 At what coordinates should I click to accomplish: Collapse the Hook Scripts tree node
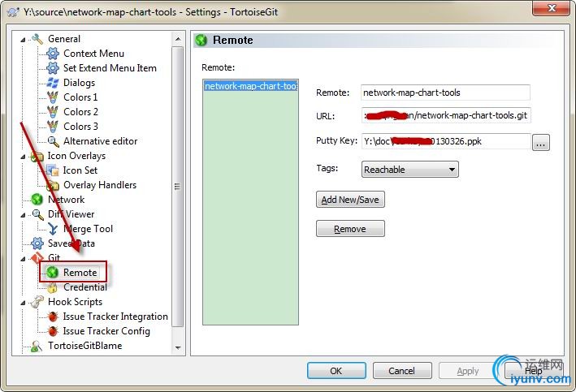[x=23, y=303]
